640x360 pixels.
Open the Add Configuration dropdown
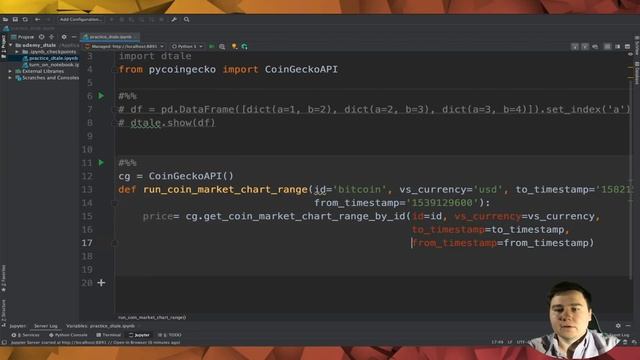pos(80,19)
